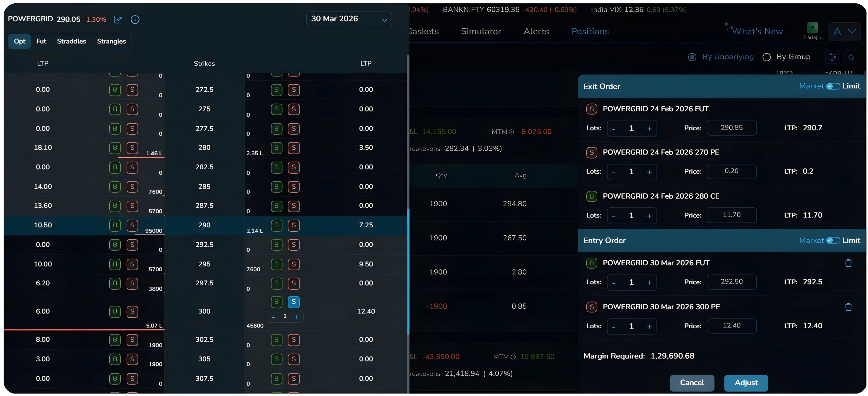Delete the POWERGRID 30 Mar 2026 FUT entry order
The width and height of the screenshot is (868, 396).
click(x=848, y=263)
